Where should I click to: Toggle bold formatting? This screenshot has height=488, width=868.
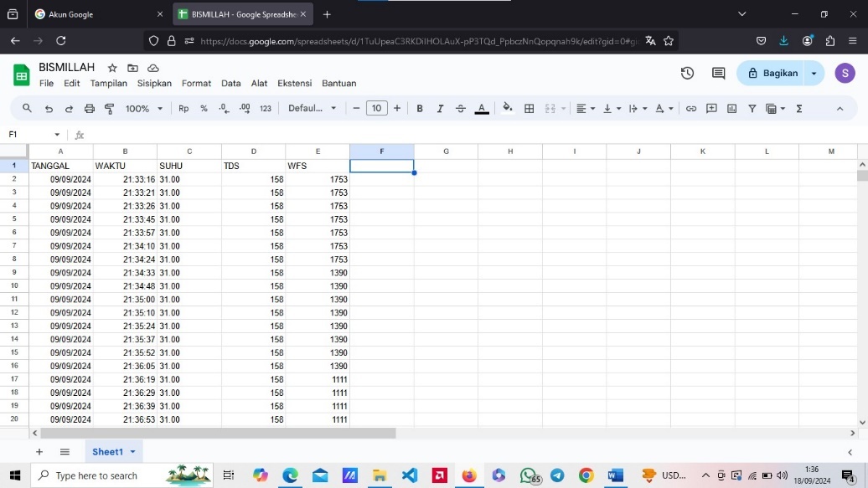[420, 109]
